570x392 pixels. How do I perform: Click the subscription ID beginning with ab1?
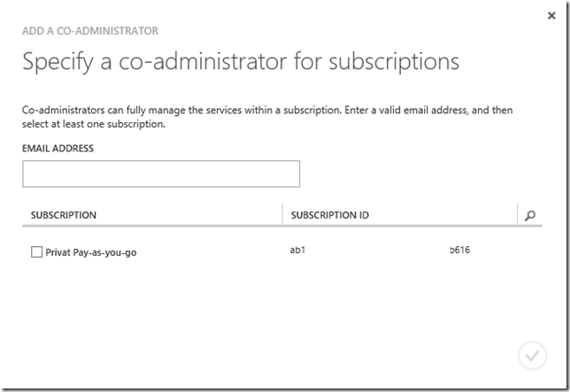(x=297, y=250)
